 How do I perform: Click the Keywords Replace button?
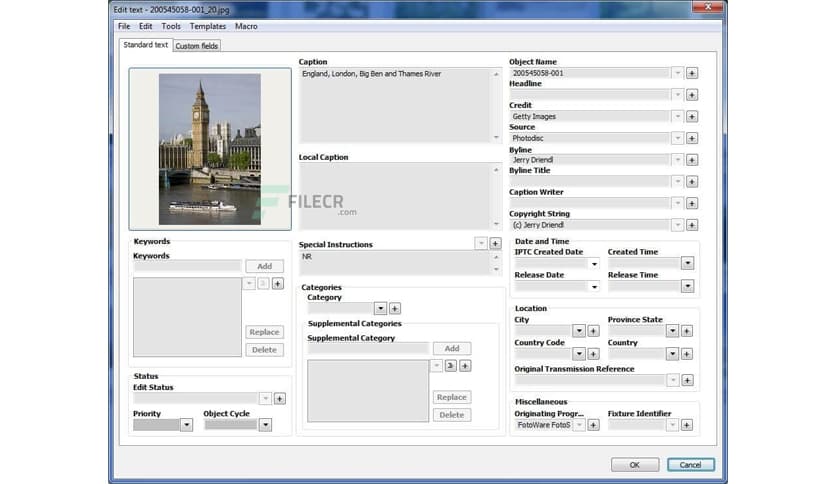[x=264, y=332]
